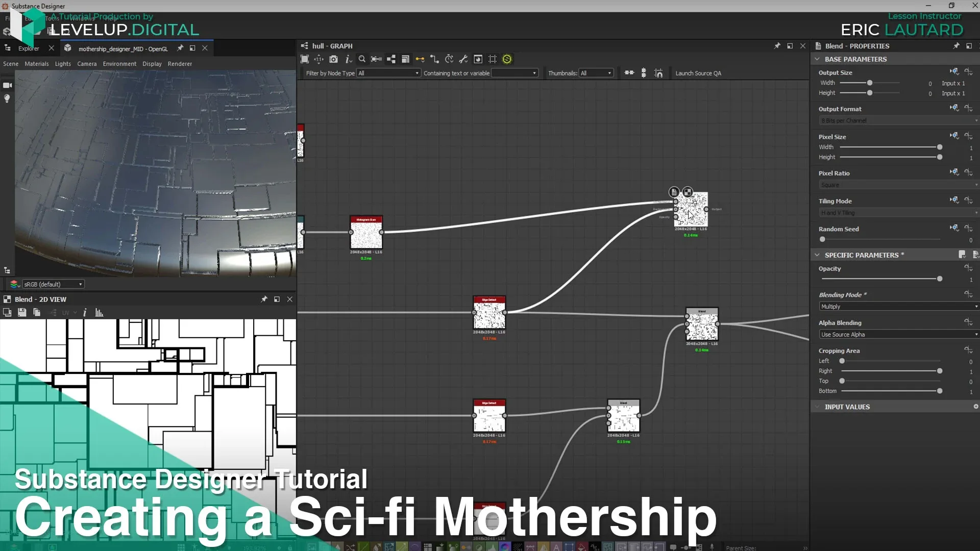Select the Renderer menu item
The width and height of the screenshot is (980, 551).
tap(180, 63)
